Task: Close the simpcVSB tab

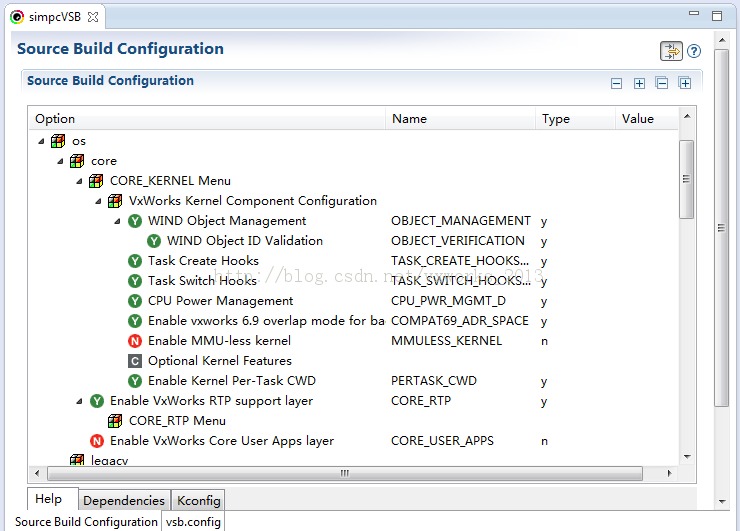Action: pos(93,17)
